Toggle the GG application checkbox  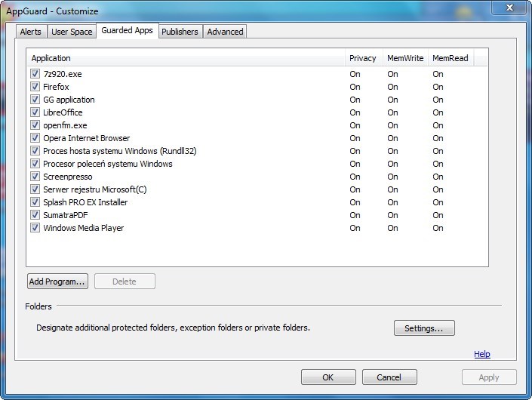35,100
